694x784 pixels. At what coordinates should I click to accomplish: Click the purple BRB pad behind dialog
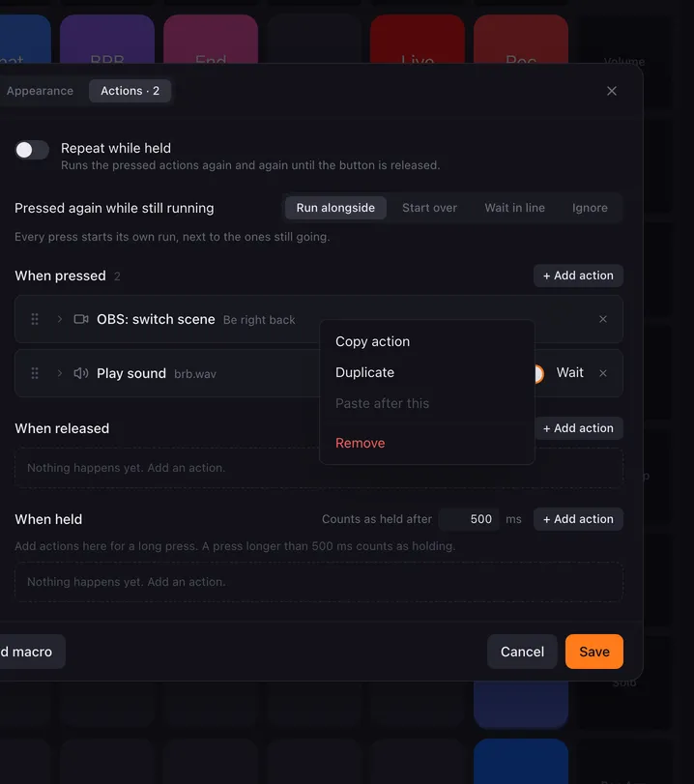click(x=107, y=40)
